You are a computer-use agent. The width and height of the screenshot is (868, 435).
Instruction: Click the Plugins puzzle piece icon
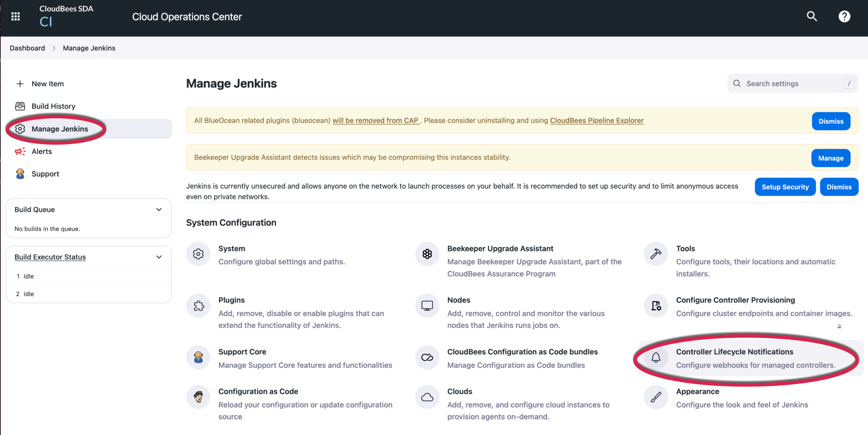tap(198, 306)
